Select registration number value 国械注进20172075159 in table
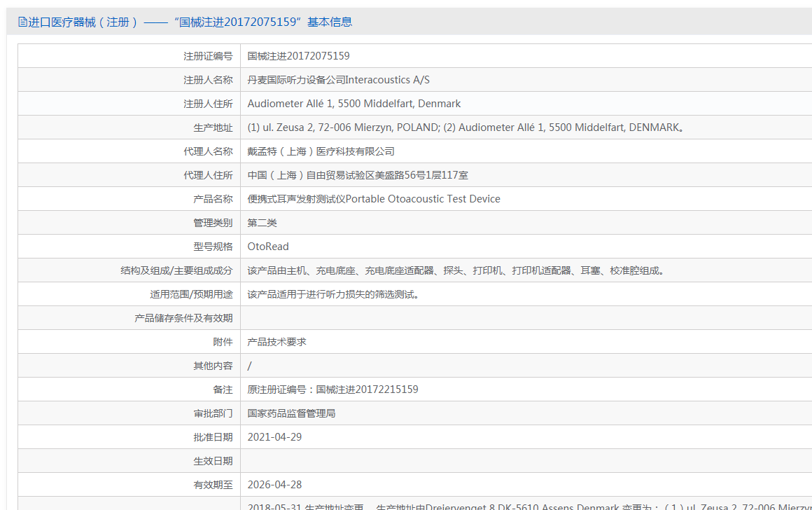Image resolution: width=812 pixels, height=510 pixels. tap(298, 56)
